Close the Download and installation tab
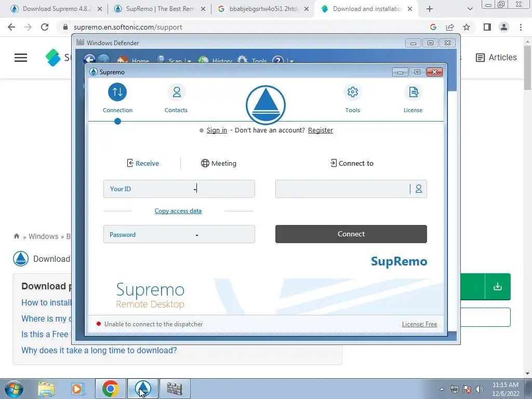 click(410, 9)
